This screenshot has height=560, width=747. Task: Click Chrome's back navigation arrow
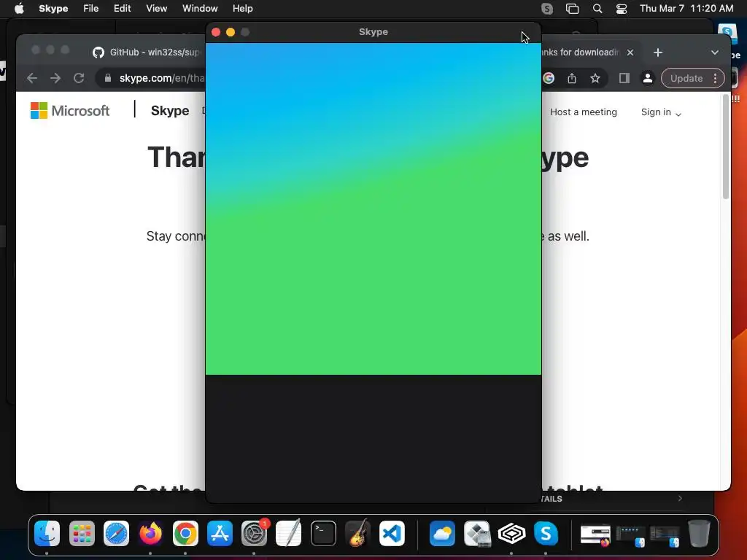[32, 78]
